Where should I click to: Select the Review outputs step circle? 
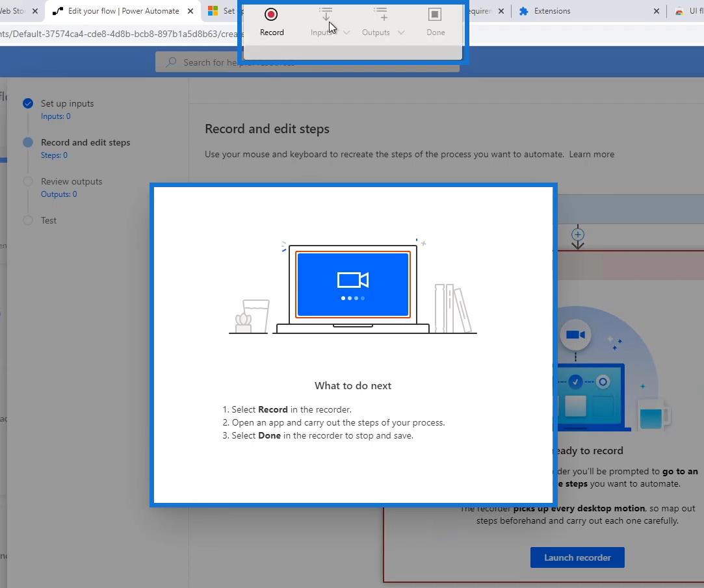(28, 181)
